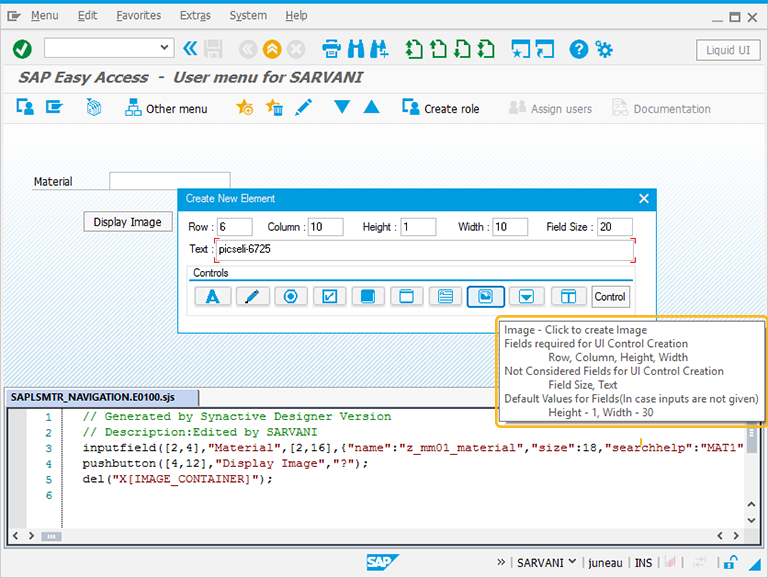Screen dimensions: 768x578
Task: Click the Previous Page icon
Action: 438,49
